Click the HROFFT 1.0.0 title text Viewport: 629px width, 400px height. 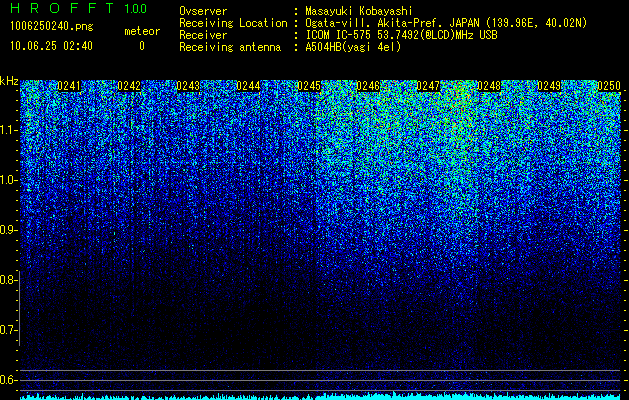click(x=79, y=8)
